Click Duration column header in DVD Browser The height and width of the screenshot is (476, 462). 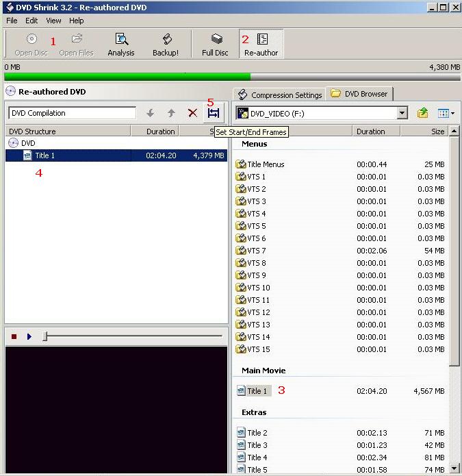(x=376, y=131)
